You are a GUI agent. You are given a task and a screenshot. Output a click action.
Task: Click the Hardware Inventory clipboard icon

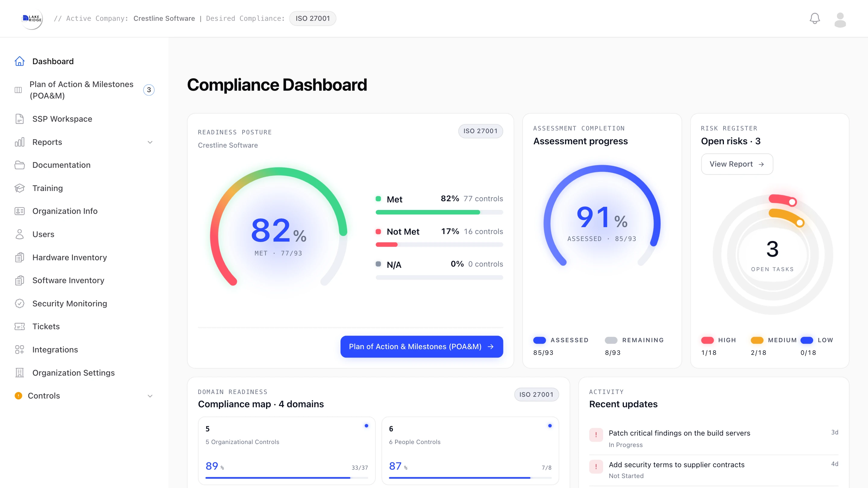pos(20,257)
